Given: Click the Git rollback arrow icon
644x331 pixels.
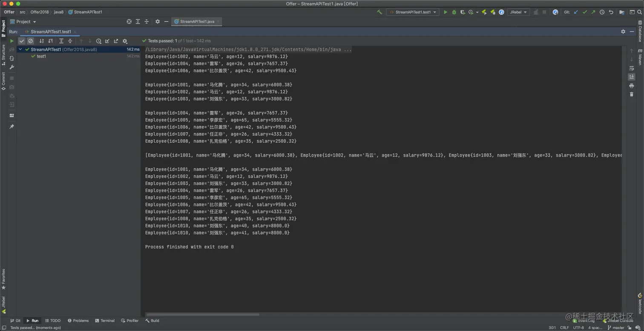Looking at the screenshot, I should [x=611, y=12].
